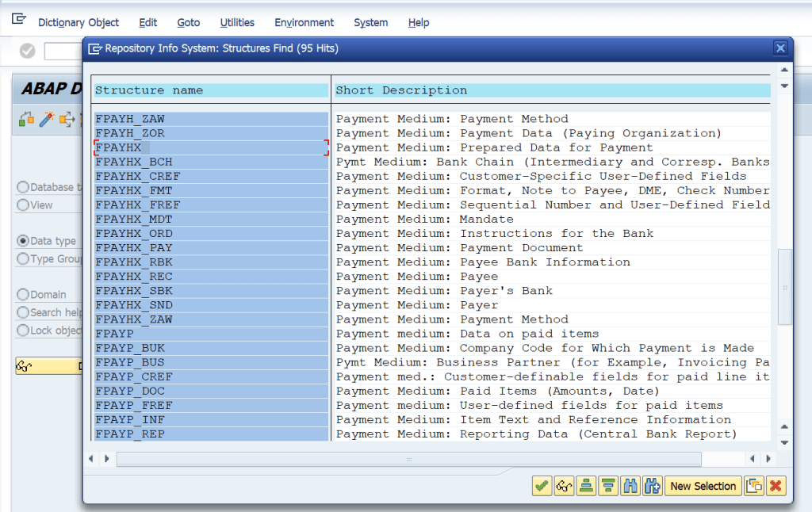The height and width of the screenshot is (512, 812).
Task: Open the Find dialog with the binoculars icon
Action: point(630,486)
